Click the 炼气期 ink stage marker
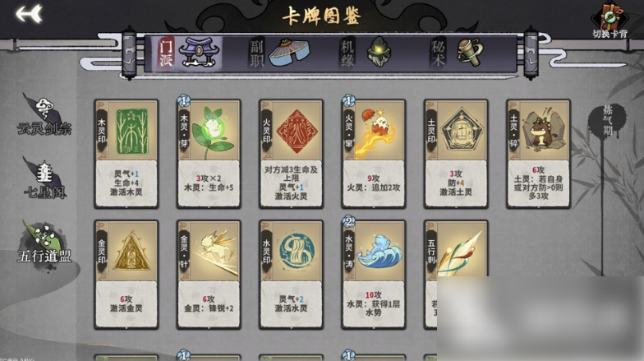The height and width of the screenshot is (361, 644). (x=607, y=120)
